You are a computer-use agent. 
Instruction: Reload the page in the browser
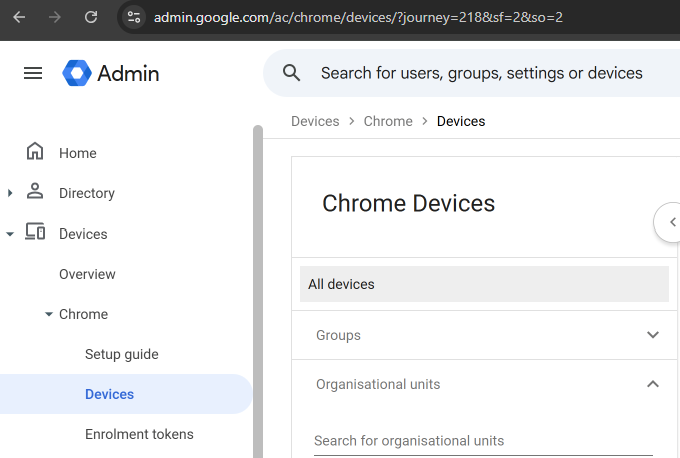[x=91, y=17]
